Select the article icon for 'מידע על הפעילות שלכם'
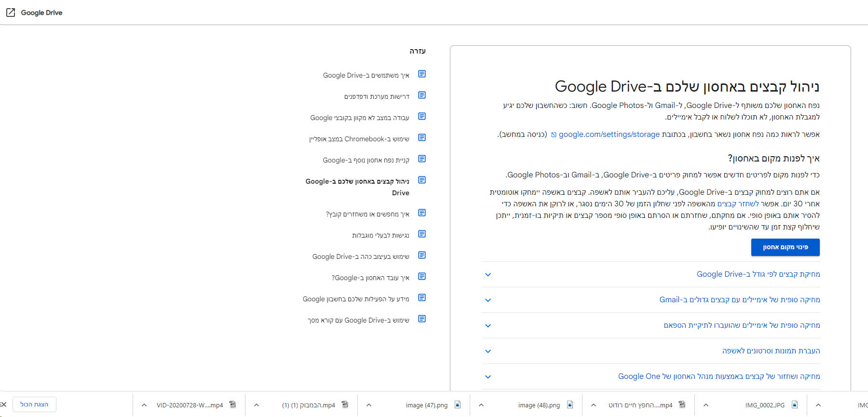The image size is (868, 417). coord(422,297)
